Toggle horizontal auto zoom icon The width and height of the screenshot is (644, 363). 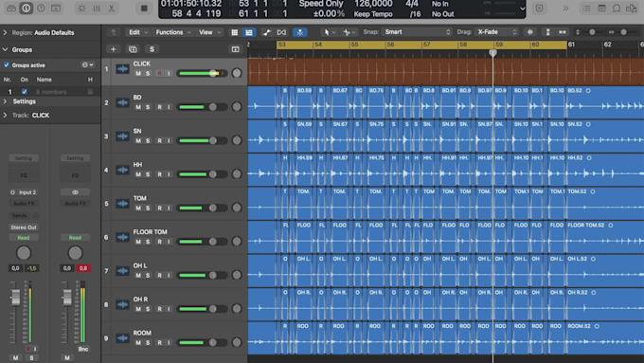(563, 32)
